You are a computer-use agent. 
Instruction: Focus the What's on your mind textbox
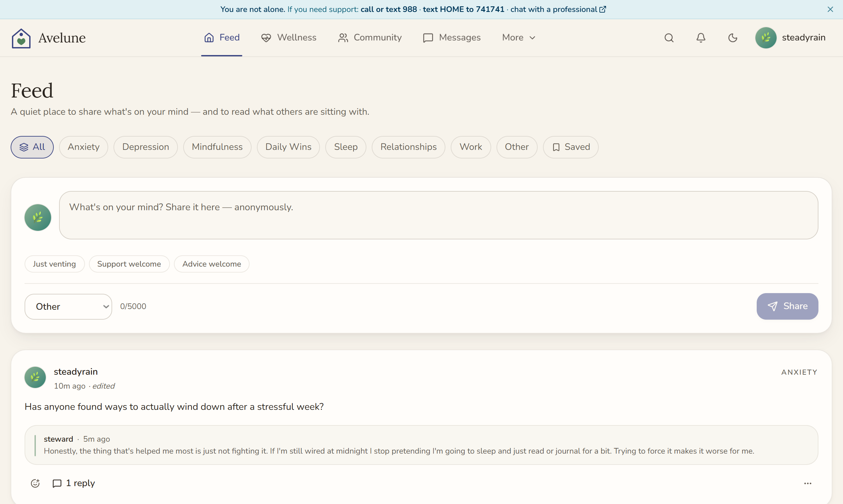tap(438, 215)
